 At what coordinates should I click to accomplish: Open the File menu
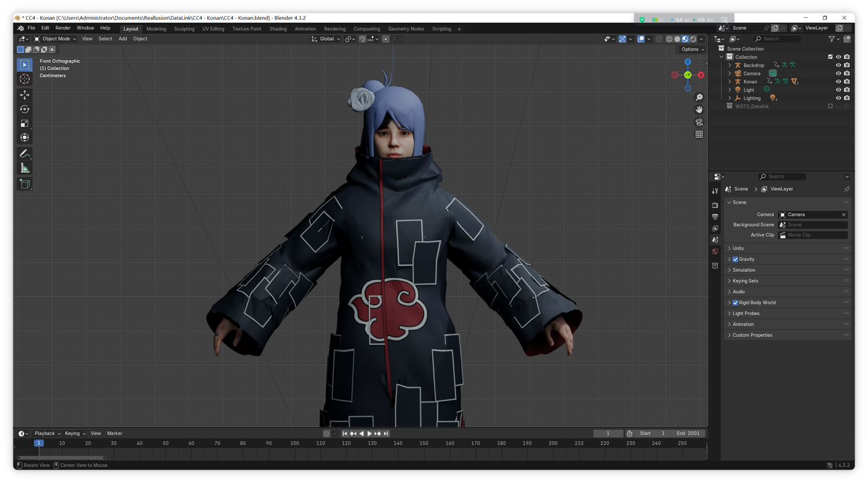click(31, 28)
